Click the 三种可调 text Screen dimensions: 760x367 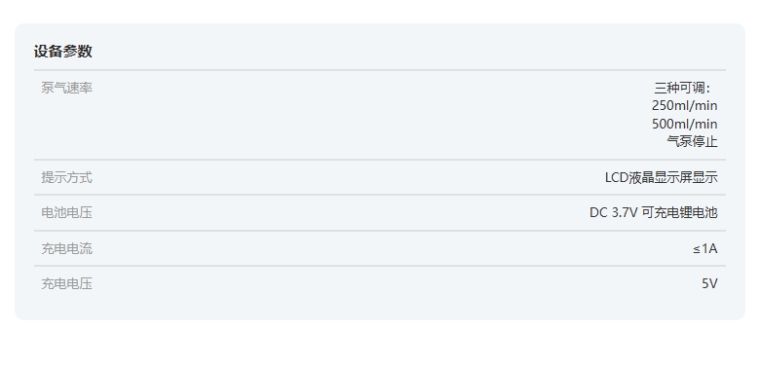[x=682, y=88]
